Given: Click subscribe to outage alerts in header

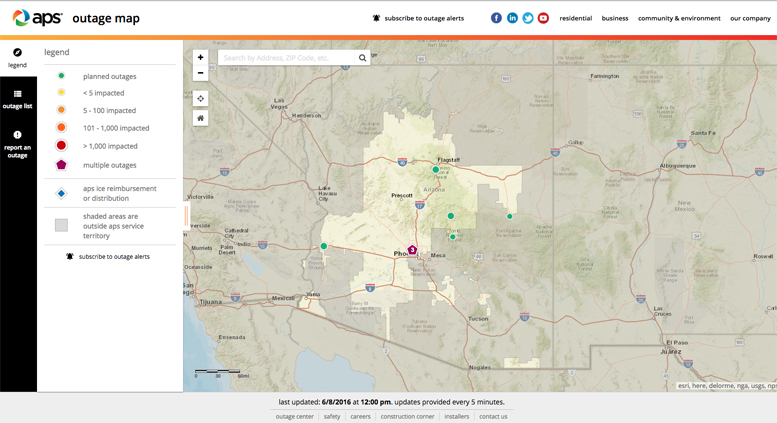Looking at the screenshot, I should click(424, 18).
